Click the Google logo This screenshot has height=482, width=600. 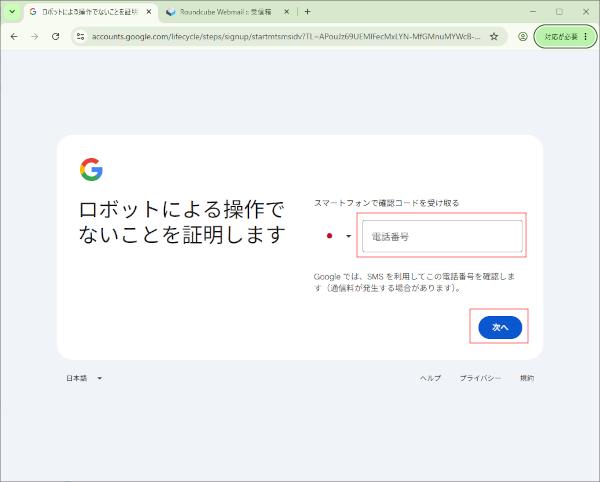click(x=91, y=169)
